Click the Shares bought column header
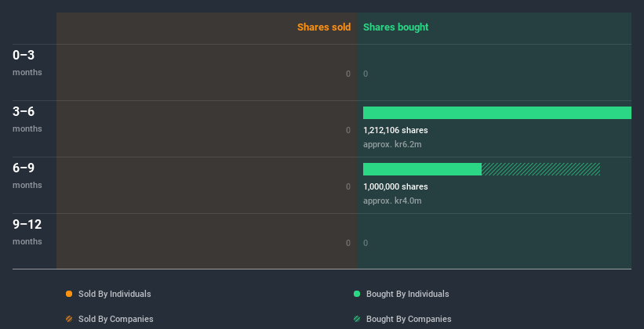644x329 pixels. coord(396,27)
